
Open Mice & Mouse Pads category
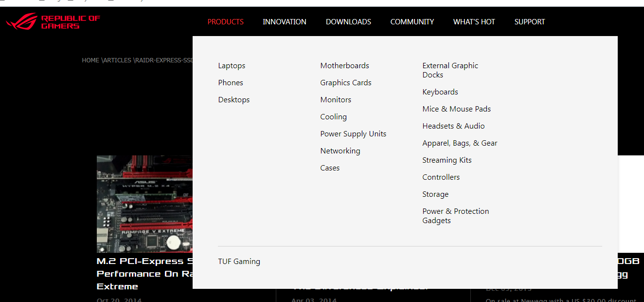tap(456, 109)
